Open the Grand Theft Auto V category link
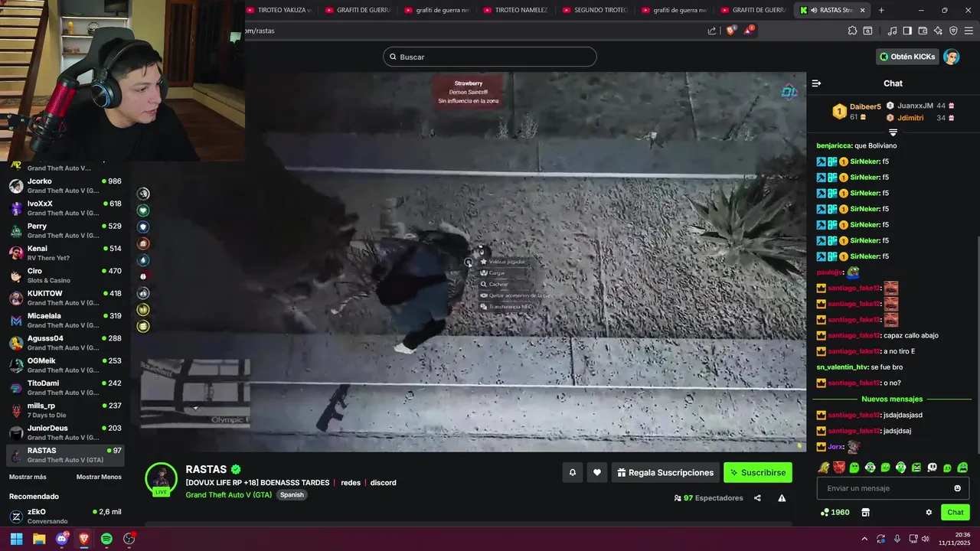Viewport: 980px width, 551px height. click(x=229, y=494)
